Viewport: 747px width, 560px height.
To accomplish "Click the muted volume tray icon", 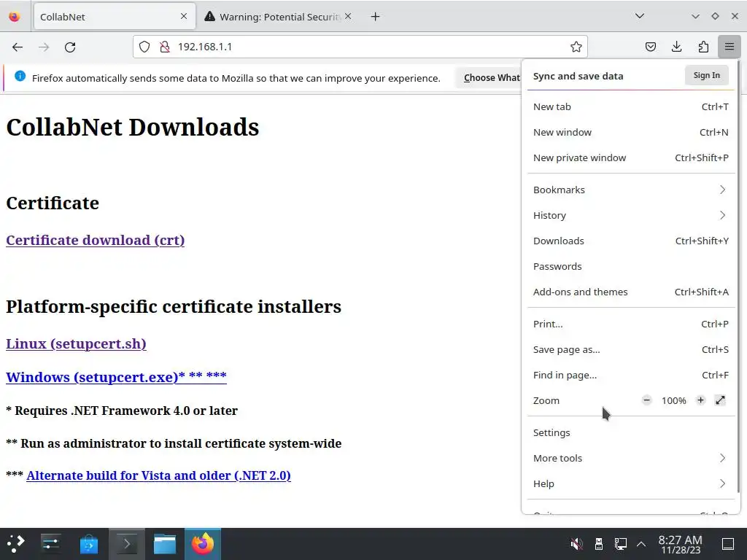I will pos(576,544).
